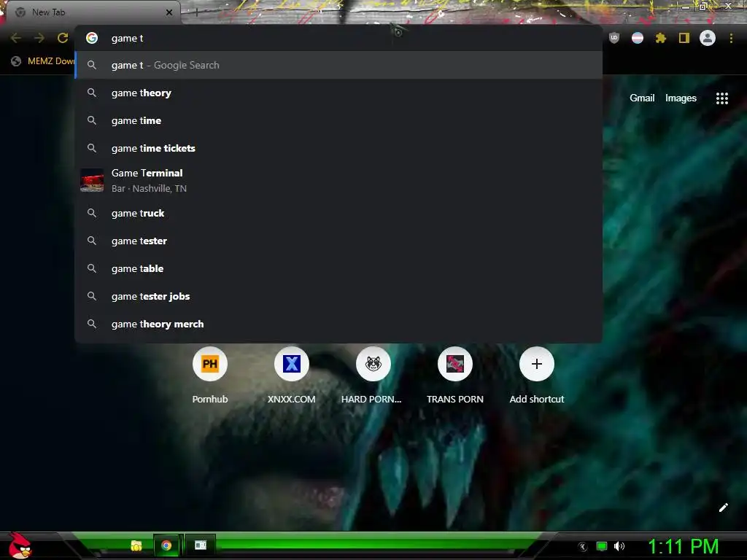The height and width of the screenshot is (560, 747).
Task: Select the 'game theory merch' suggestion
Action: click(x=338, y=323)
